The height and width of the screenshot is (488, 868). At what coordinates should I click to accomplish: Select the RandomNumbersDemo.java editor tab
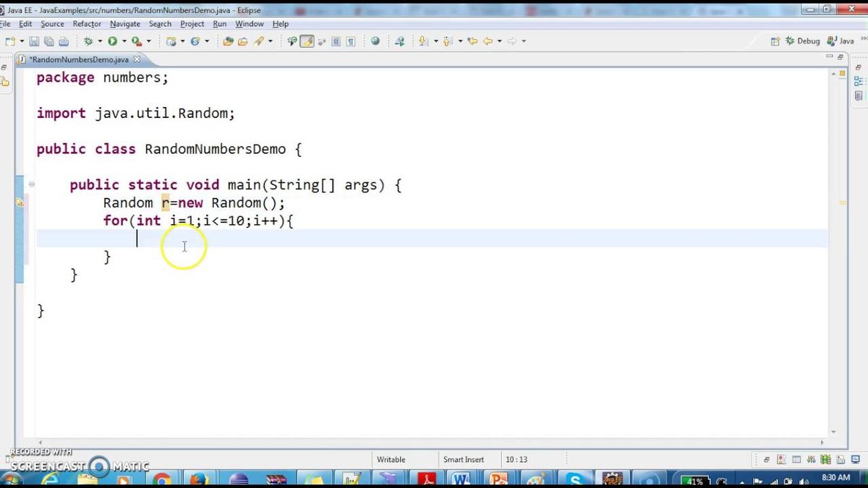[x=80, y=59]
